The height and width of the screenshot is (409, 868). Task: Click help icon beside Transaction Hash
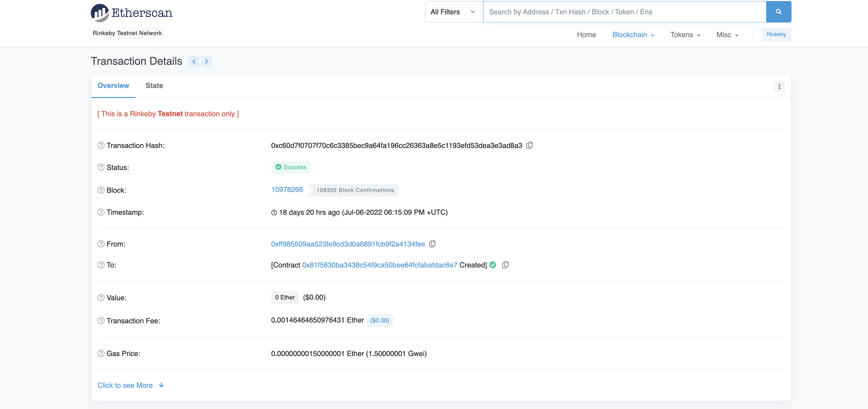pyautogui.click(x=101, y=145)
